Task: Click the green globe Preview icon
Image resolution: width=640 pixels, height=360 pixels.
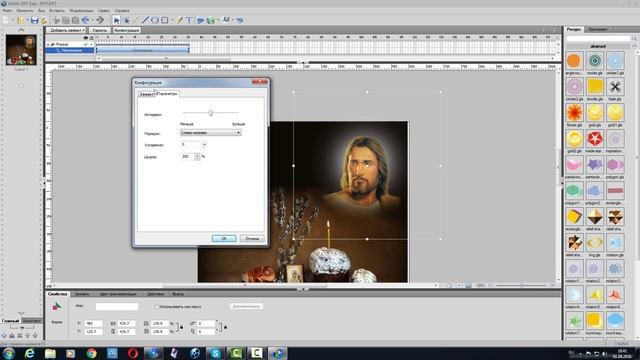Action: click(211, 20)
